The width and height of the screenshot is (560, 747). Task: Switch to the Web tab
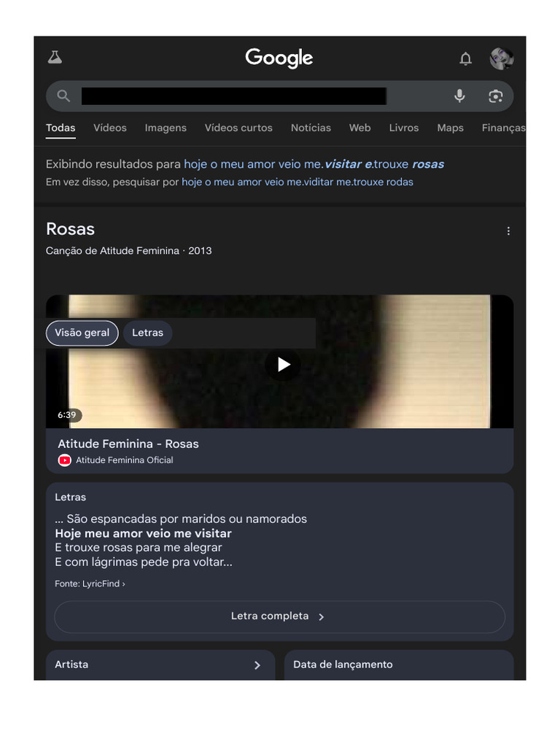(x=360, y=128)
